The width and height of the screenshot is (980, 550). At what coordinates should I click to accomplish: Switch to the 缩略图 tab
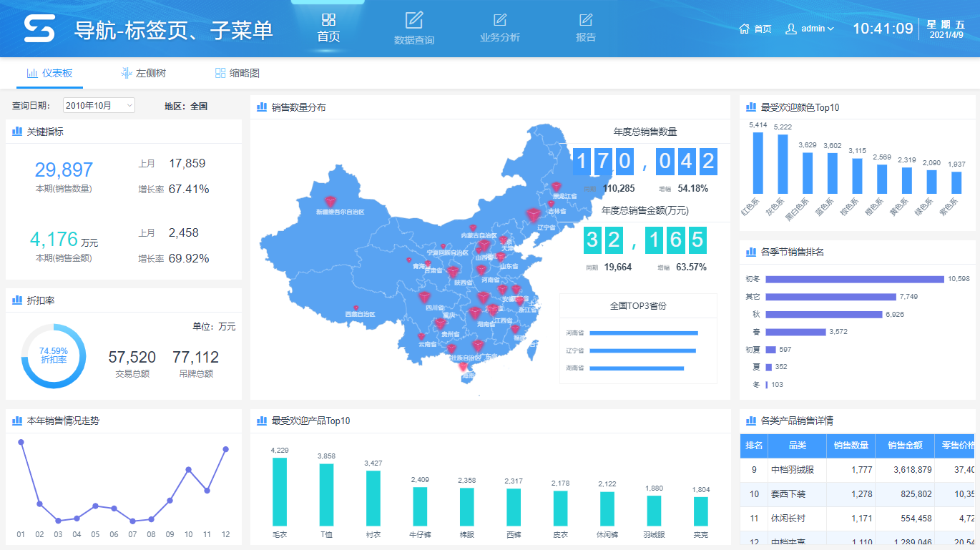237,73
